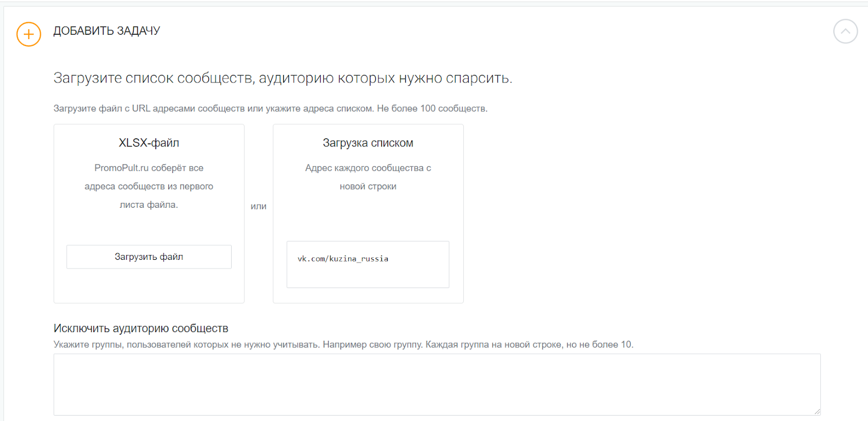Collapse the panel with the round chevron
Image resolution: width=868 pixels, height=421 pixels.
click(845, 31)
